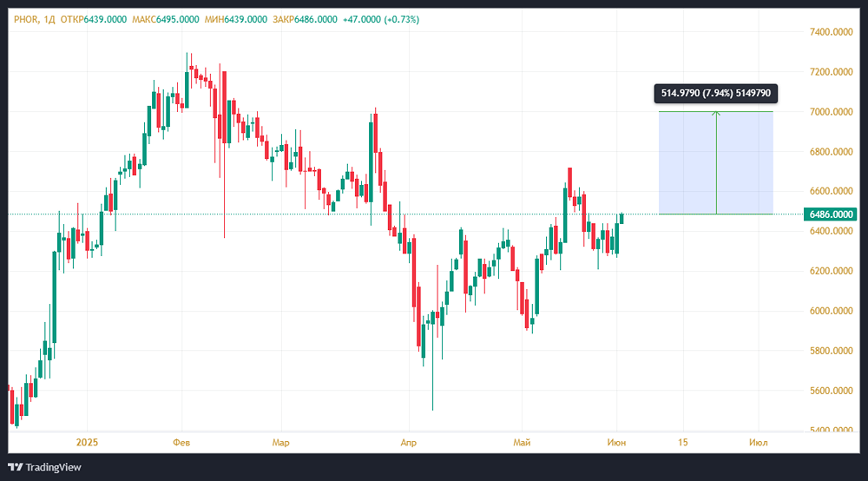This screenshot has height=481, width=868.
Task: Click the TradingView wordmark text
Action: [53, 467]
